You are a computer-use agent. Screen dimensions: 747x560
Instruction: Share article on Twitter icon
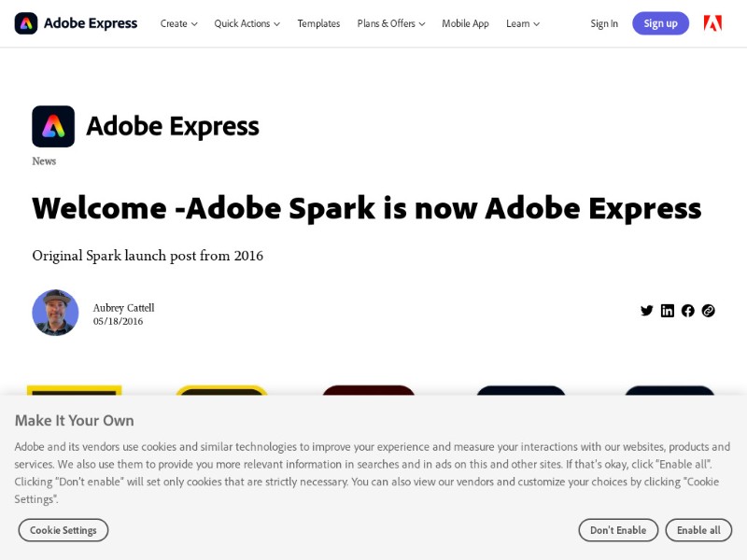coord(646,311)
